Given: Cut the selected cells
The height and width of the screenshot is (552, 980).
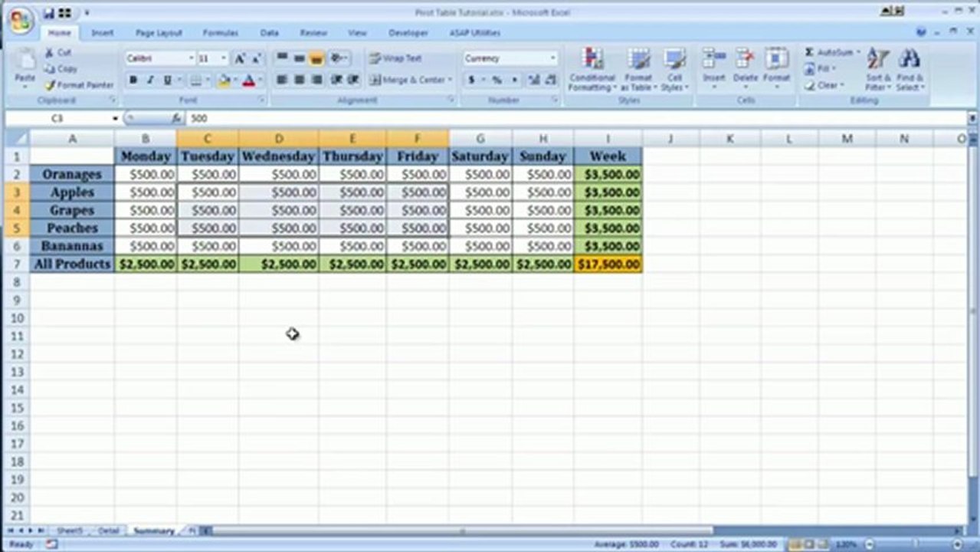Looking at the screenshot, I should (x=58, y=53).
